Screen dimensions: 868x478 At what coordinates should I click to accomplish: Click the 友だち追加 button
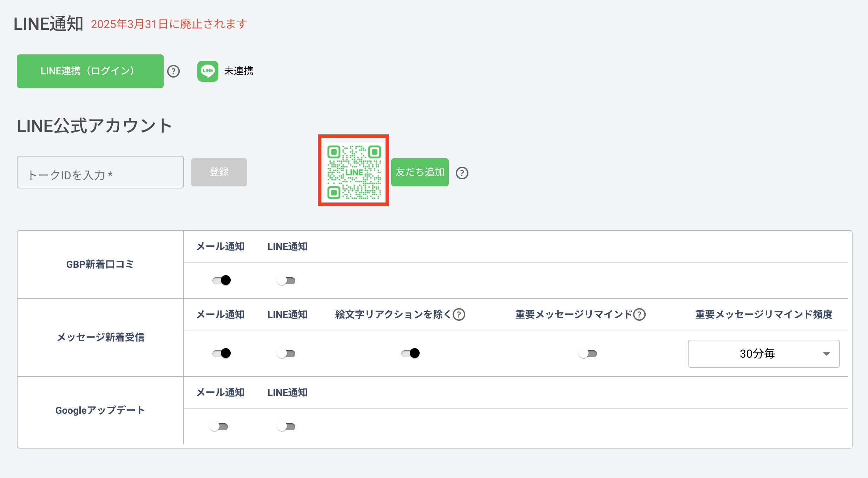[x=420, y=172]
